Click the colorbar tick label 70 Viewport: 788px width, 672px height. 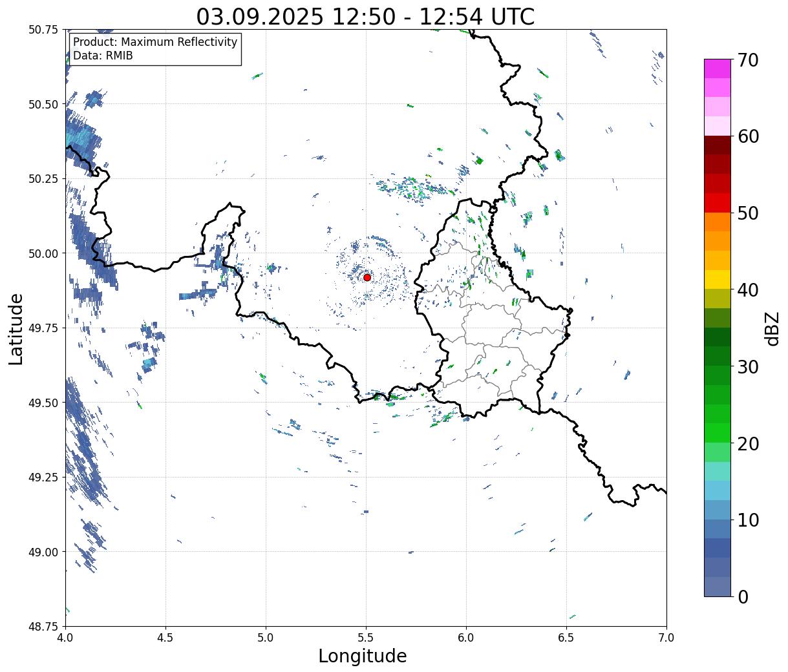(x=747, y=60)
